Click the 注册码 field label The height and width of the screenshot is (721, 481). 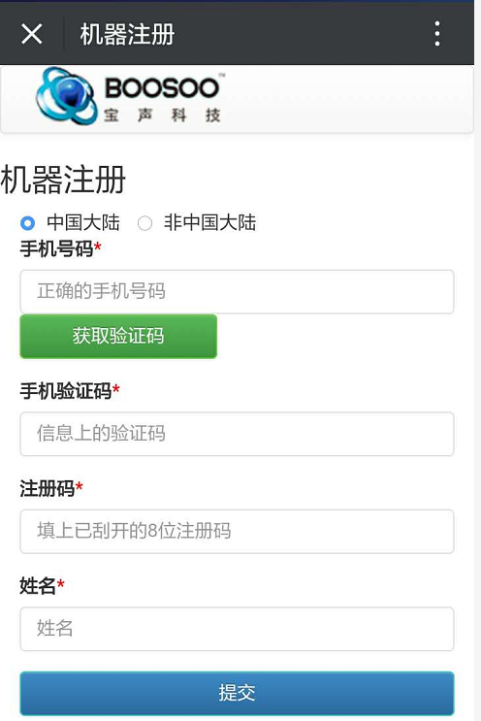click(47, 489)
